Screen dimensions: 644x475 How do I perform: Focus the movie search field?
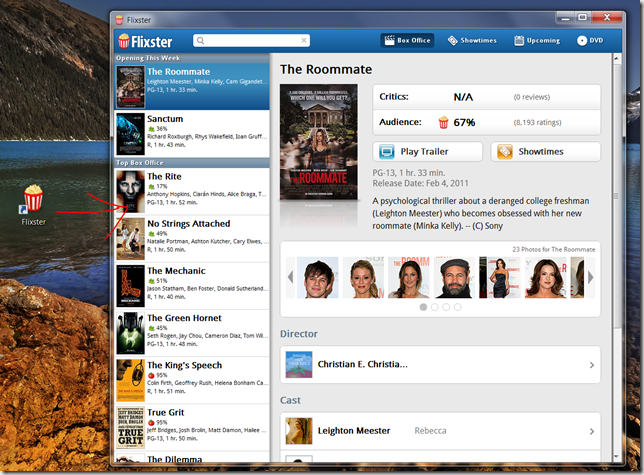point(251,40)
